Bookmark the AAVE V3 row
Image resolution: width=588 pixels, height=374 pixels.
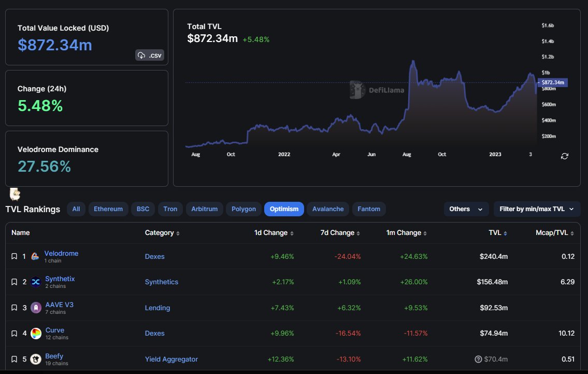coord(15,308)
